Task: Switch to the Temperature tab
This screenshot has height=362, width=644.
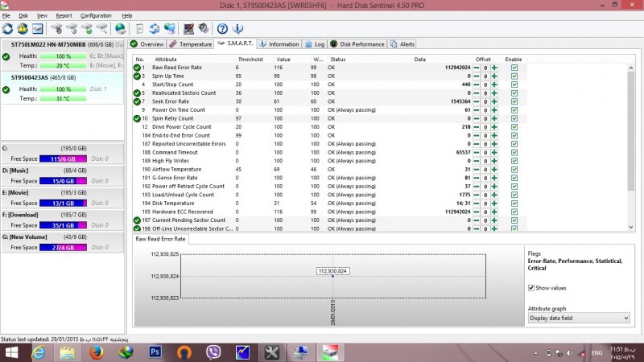Action: pos(191,44)
